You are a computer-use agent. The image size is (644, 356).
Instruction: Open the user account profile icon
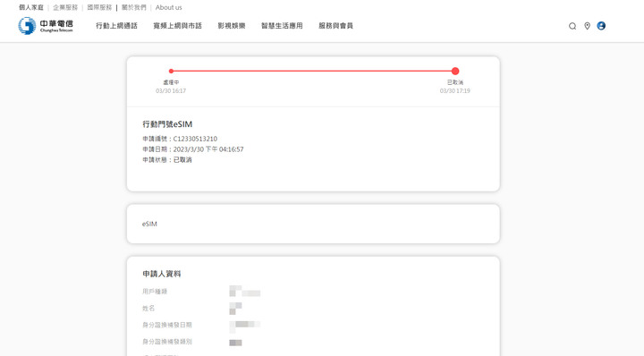tap(601, 26)
